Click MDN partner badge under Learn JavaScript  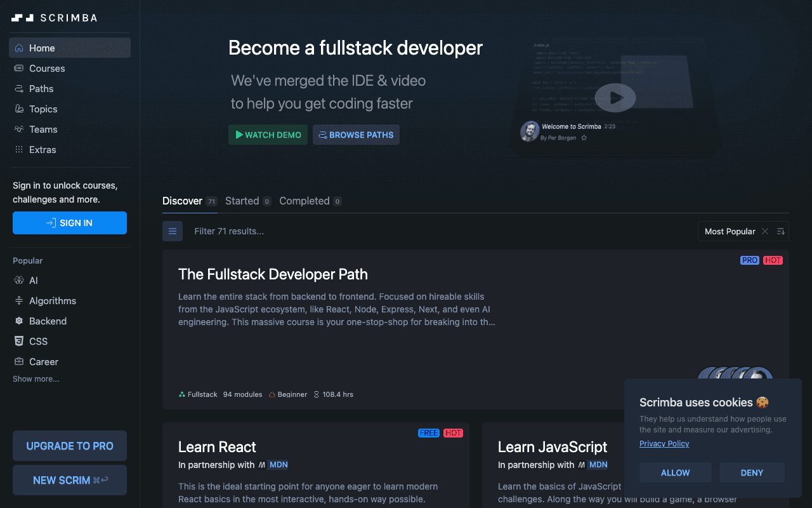tap(593, 465)
